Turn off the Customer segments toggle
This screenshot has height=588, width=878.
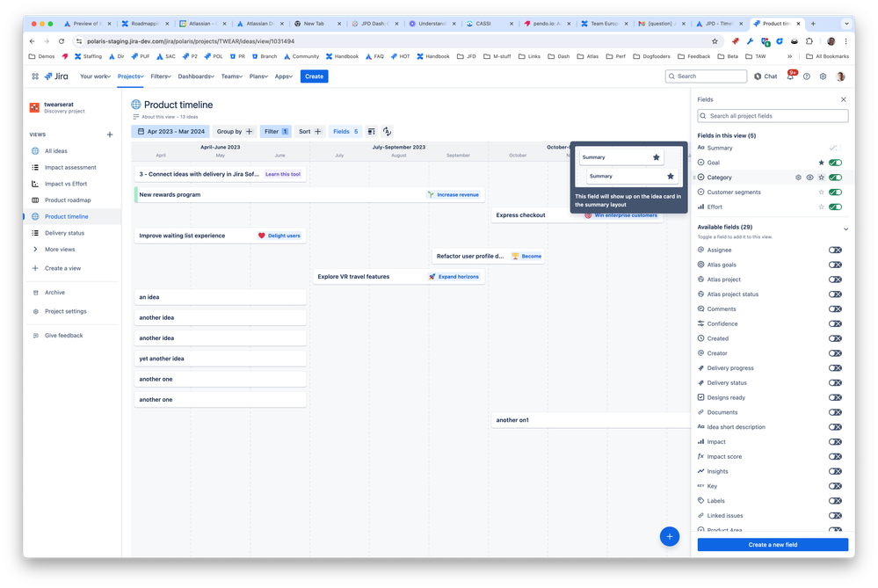coord(835,192)
